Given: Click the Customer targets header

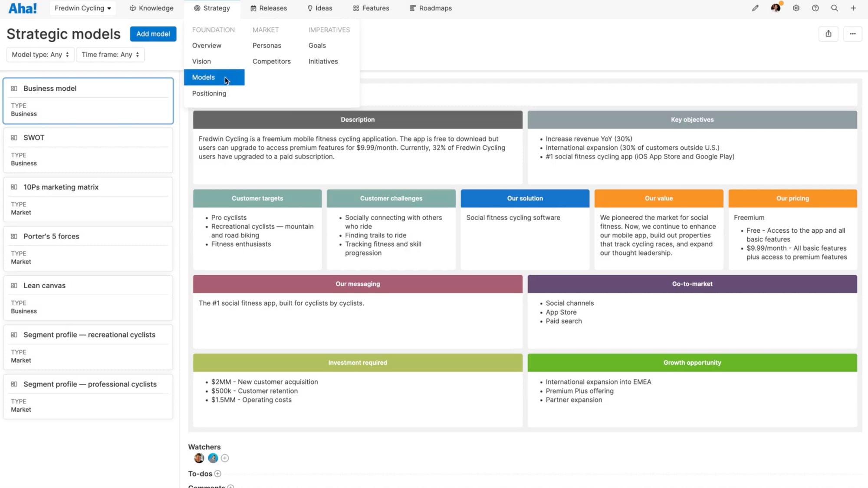Looking at the screenshot, I should [x=257, y=198].
